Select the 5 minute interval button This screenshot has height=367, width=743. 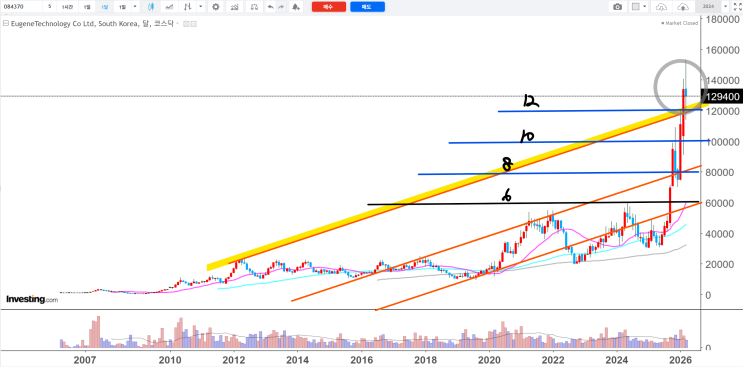pyautogui.click(x=49, y=7)
